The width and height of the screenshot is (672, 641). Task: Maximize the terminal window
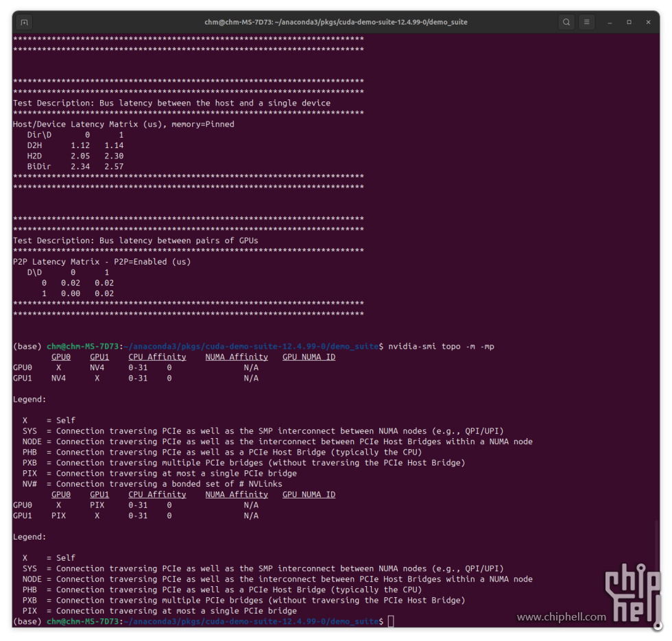point(629,22)
